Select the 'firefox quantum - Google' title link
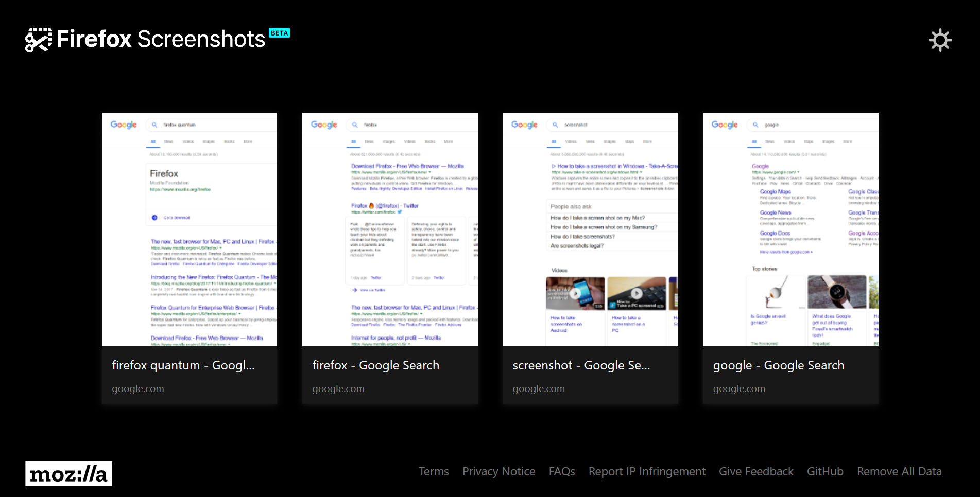Viewport: 980px width, 497px height. 183,365
